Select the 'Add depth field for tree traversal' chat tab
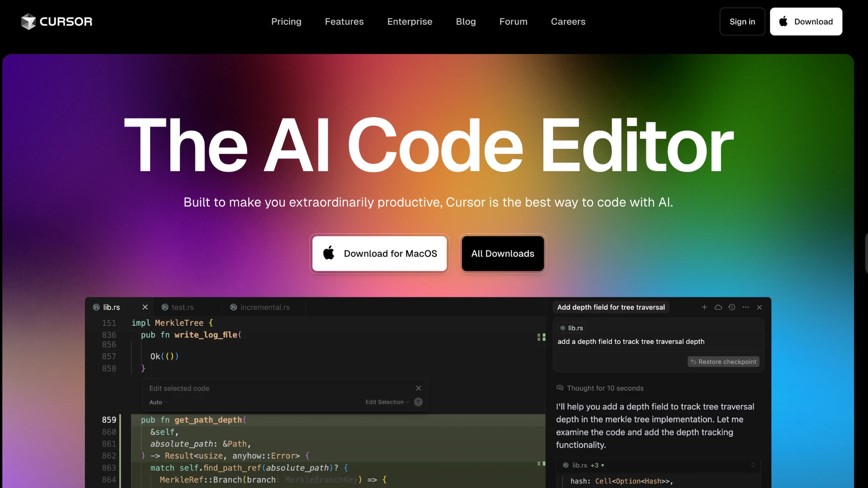Image resolution: width=868 pixels, height=488 pixels. coord(611,307)
